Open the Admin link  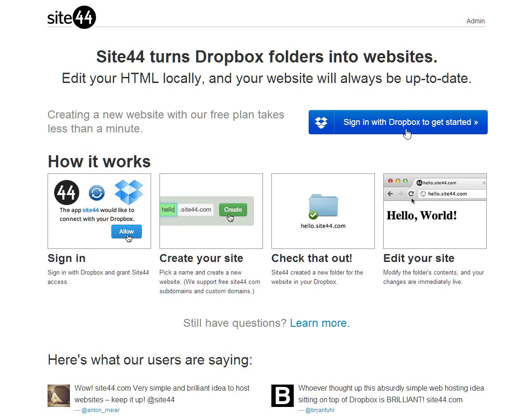(x=476, y=21)
